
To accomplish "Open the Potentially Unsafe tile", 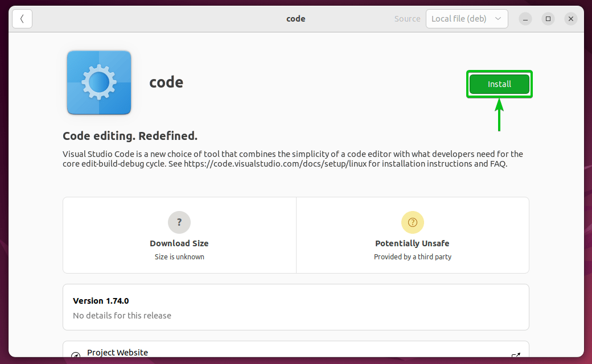I will point(412,235).
